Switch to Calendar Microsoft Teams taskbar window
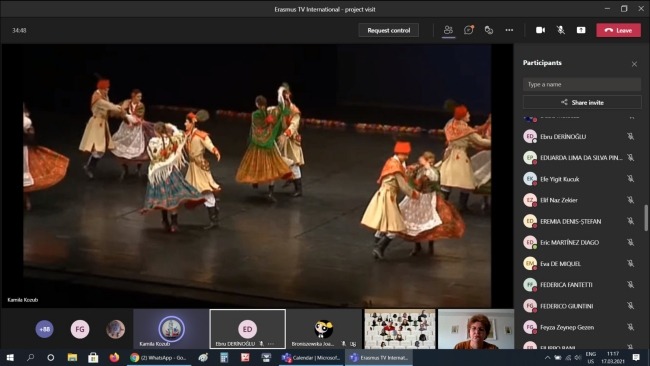The image size is (650, 366). [311, 357]
